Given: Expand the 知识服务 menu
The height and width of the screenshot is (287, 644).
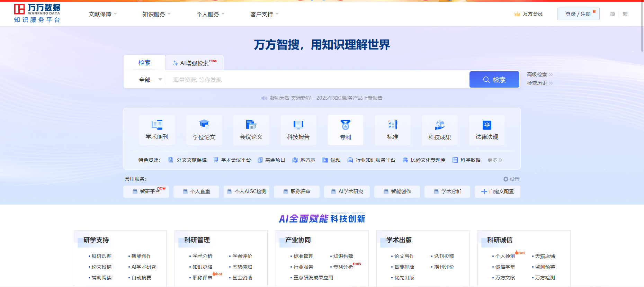Looking at the screenshot, I should pos(156,14).
